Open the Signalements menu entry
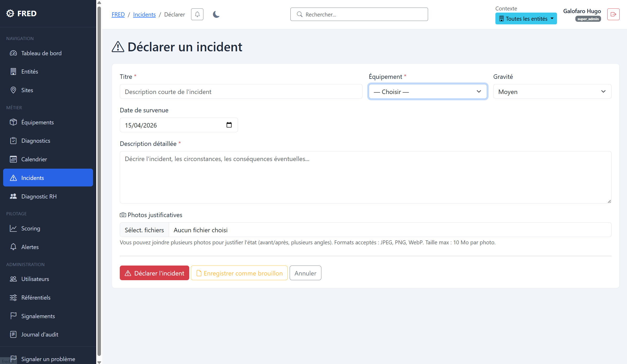 click(x=38, y=316)
